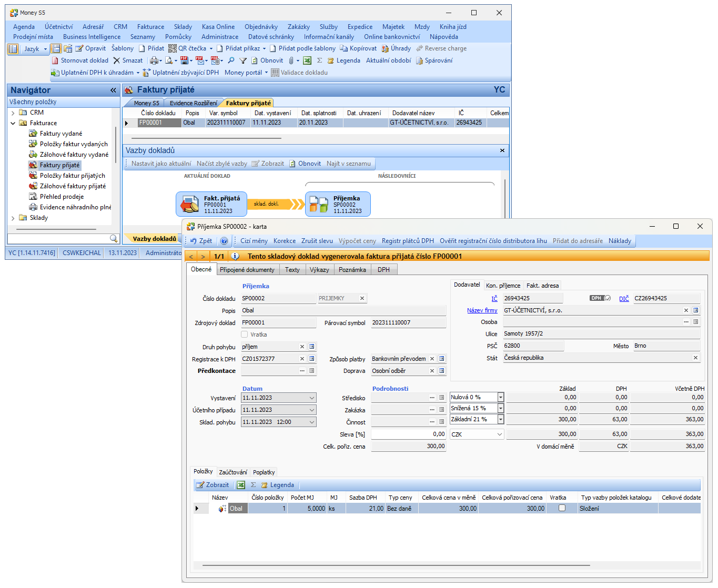Click the Excel export icon in main toolbar
This screenshot has width=718, height=588.
point(307,60)
